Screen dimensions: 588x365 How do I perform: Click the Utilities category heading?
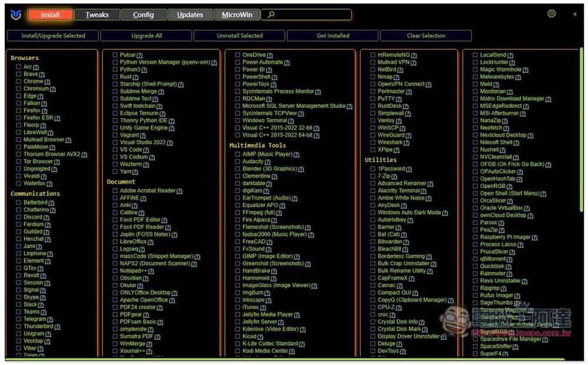point(380,160)
